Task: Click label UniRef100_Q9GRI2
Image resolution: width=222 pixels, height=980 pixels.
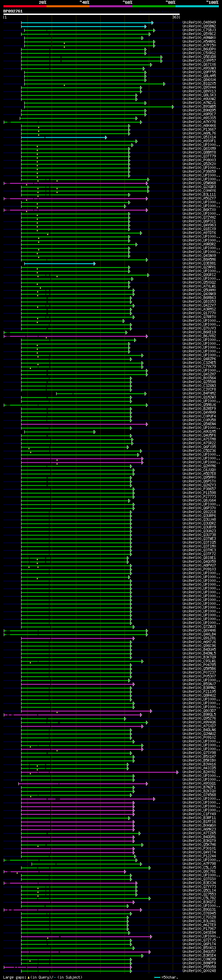Action: click(199, 275)
